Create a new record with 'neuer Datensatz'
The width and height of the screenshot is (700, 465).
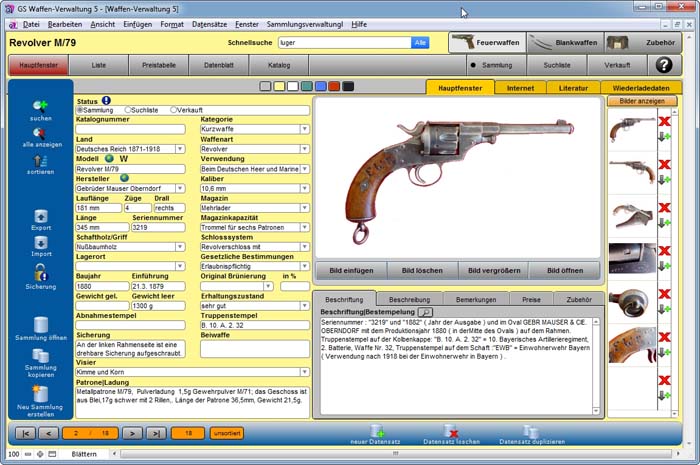tap(375, 431)
